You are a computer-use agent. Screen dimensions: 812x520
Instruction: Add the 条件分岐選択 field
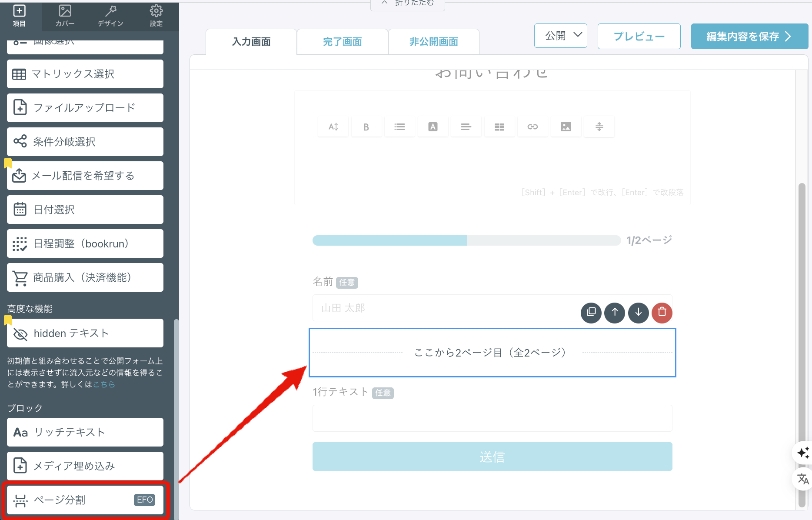[x=85, y=142]
